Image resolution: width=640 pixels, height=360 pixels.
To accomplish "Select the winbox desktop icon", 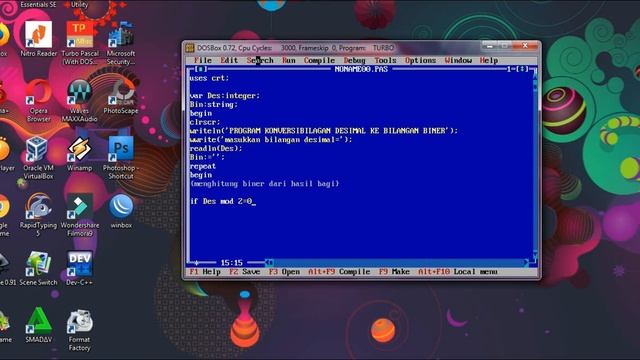I will (x=121, y=211).
